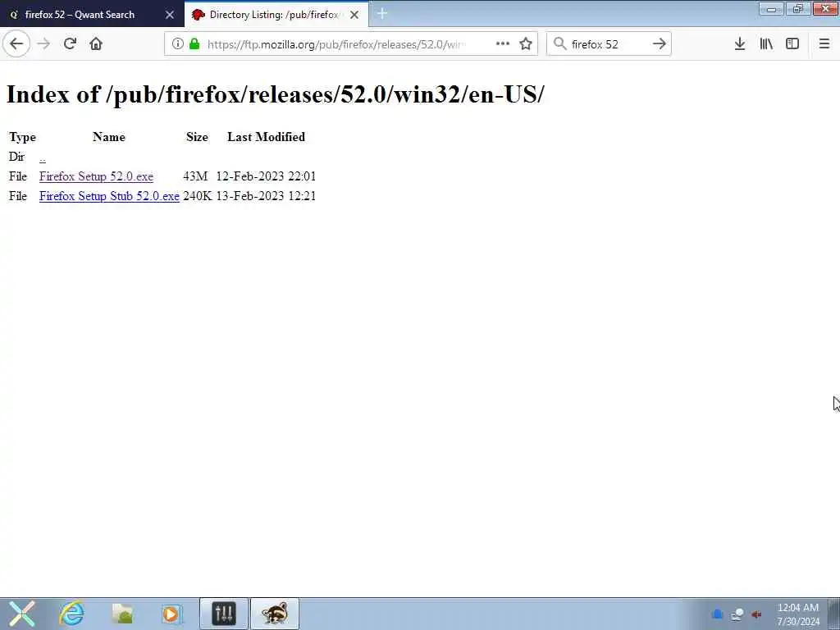Click the firefox 52 search field

click(608, 44)
